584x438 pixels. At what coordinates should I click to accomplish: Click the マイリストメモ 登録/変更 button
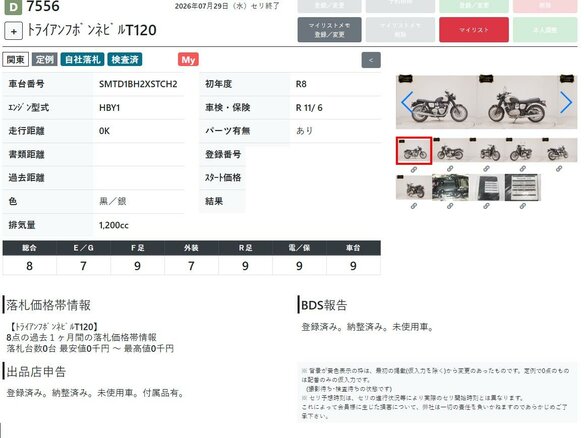329,30
